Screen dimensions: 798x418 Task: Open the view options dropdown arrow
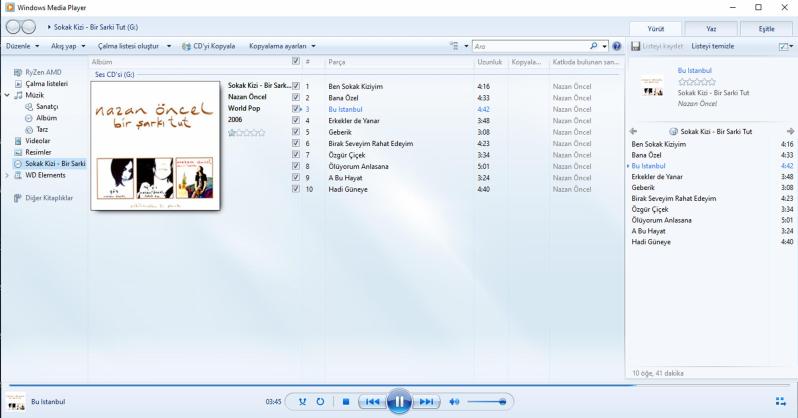point(466,46)
